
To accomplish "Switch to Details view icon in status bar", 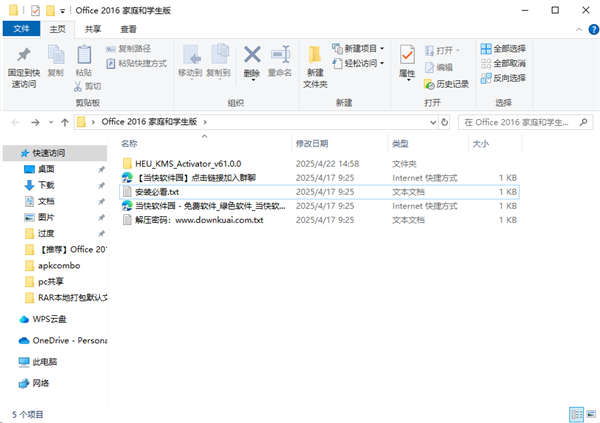I will (577, 414).
